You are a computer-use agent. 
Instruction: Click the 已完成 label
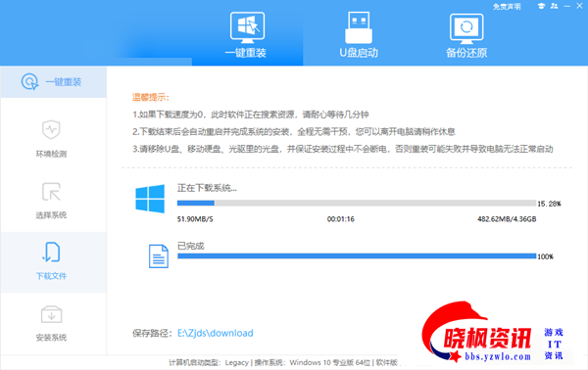(191, 246)
